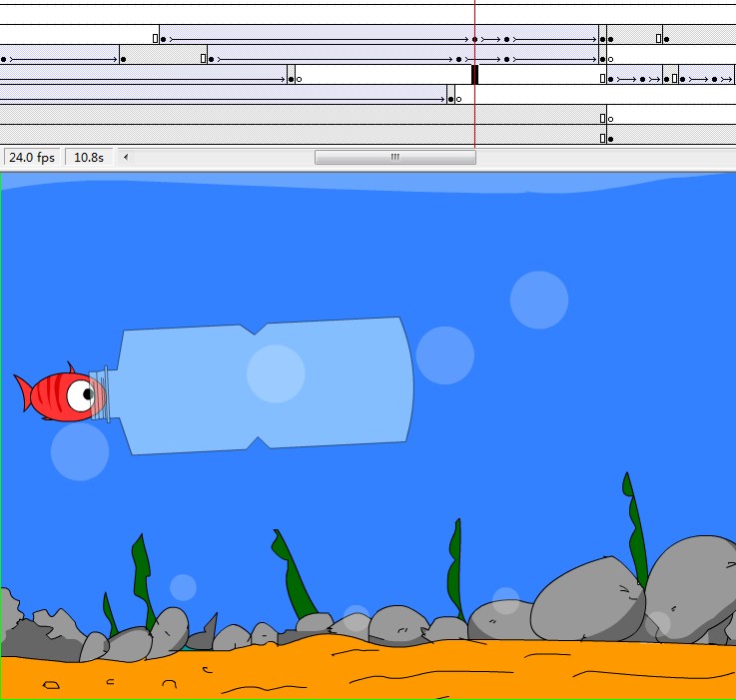This screenshot has width=736, height=700.
Task: Select the blank keyframe in the bottom layer row
Action: (x=610, y=139)
